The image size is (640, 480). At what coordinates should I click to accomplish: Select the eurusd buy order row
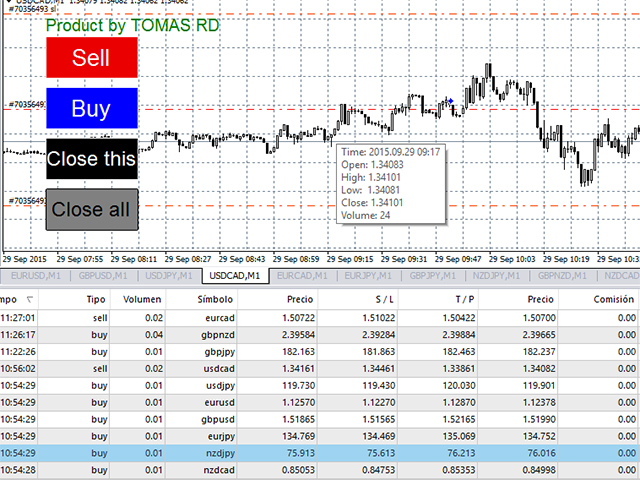[320, 402]
